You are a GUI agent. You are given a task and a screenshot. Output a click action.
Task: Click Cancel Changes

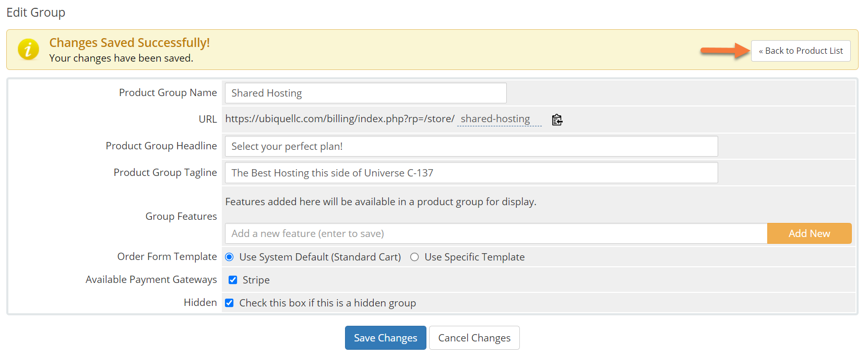(474, 338)
